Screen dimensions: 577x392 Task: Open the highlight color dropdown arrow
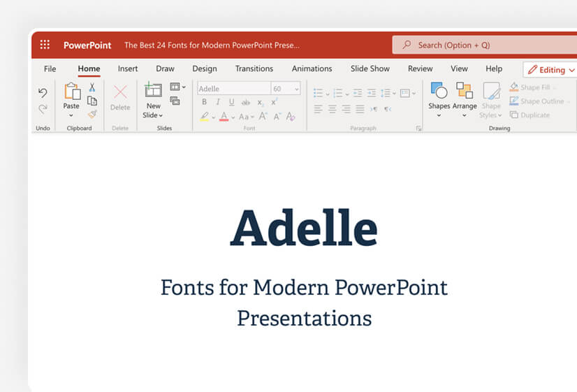click(214, 117)
